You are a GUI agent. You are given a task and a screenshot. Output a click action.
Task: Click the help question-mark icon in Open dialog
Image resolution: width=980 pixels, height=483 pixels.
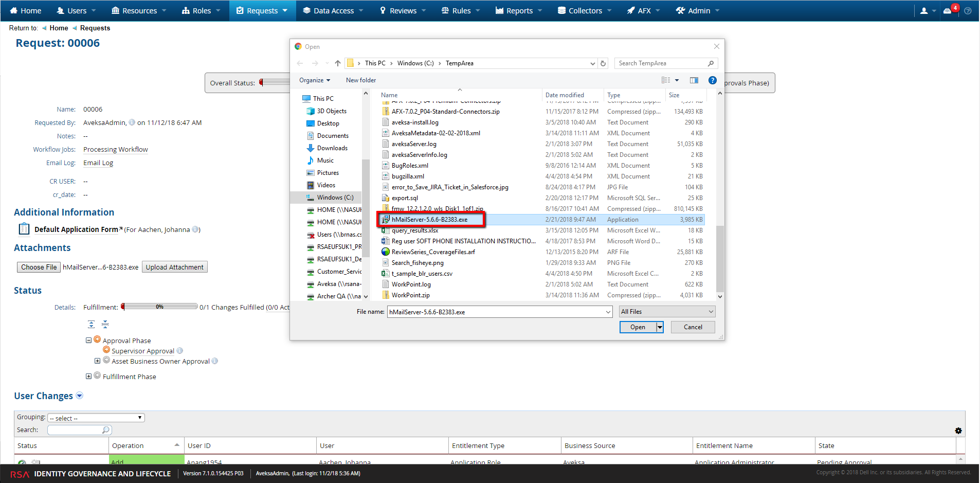click(x=713, y=80)
